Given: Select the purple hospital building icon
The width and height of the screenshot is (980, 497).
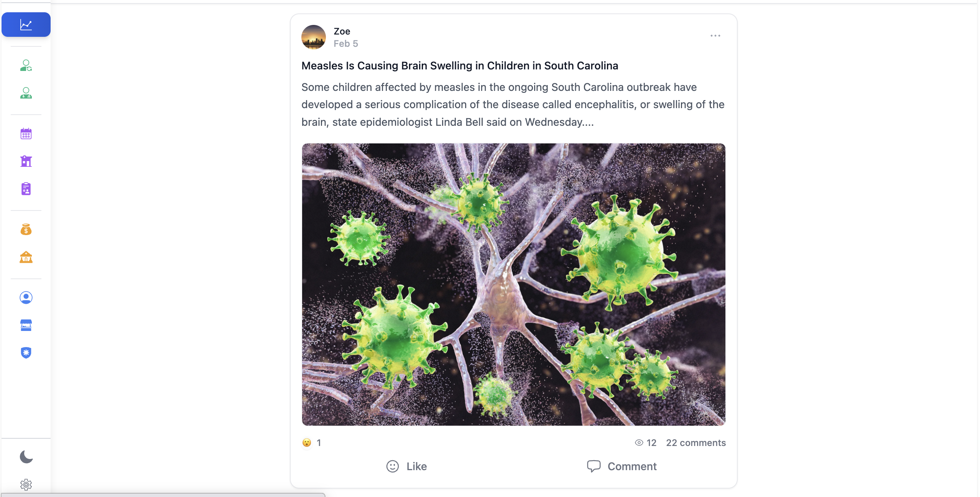Looking at the screenshot, I should [x=26, y=161].
